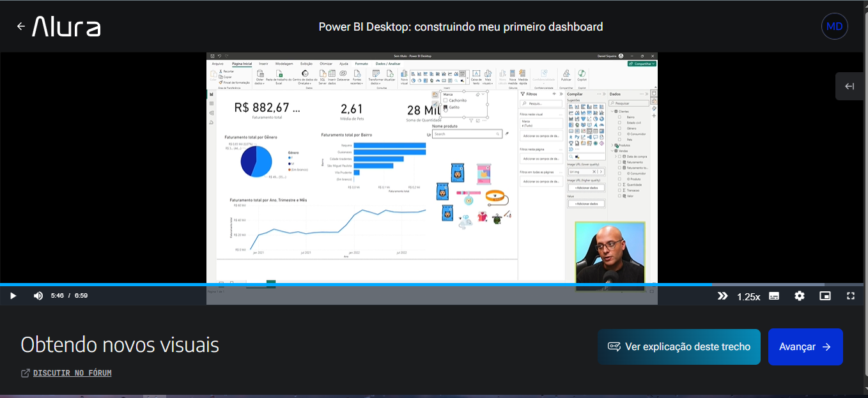Image resolution: width=868 pixels, height=398 pixels.
Task: Click the external link icon beside Discutir
Action: 26,373
